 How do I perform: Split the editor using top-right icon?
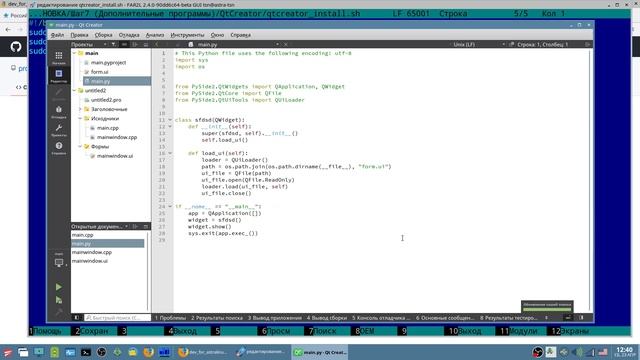[x=587, y=44]
